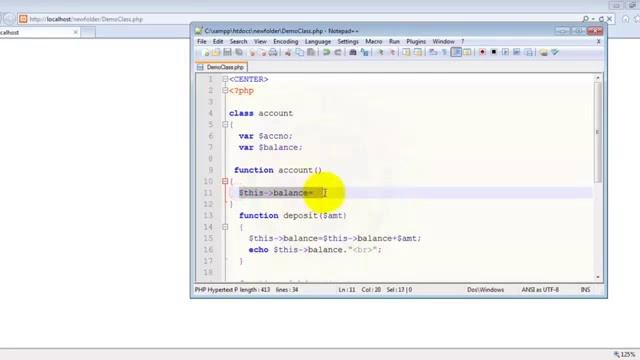Open the browser zoom level 125% dropdown

[626, 354]
